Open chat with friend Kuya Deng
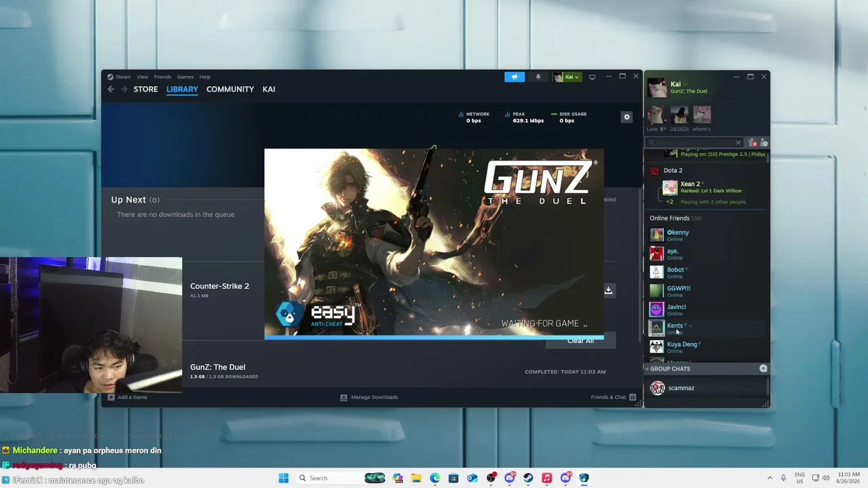 (705, 347)
